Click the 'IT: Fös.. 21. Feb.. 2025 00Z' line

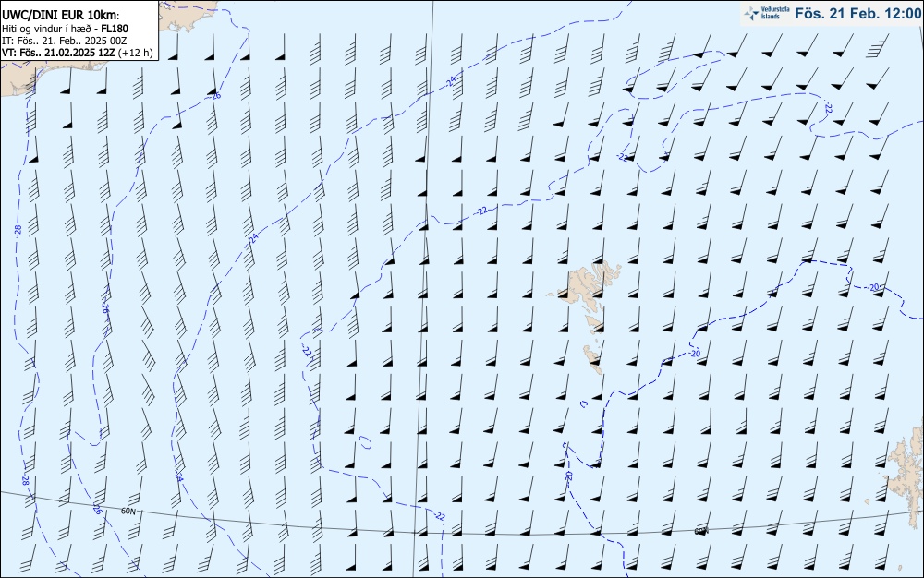pyautogui.click(x=65, y=41)
